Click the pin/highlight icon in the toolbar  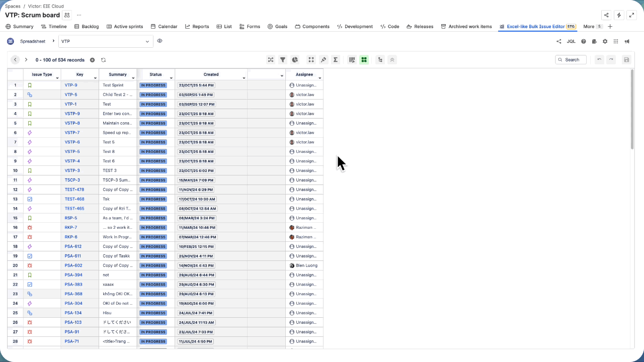324,59
